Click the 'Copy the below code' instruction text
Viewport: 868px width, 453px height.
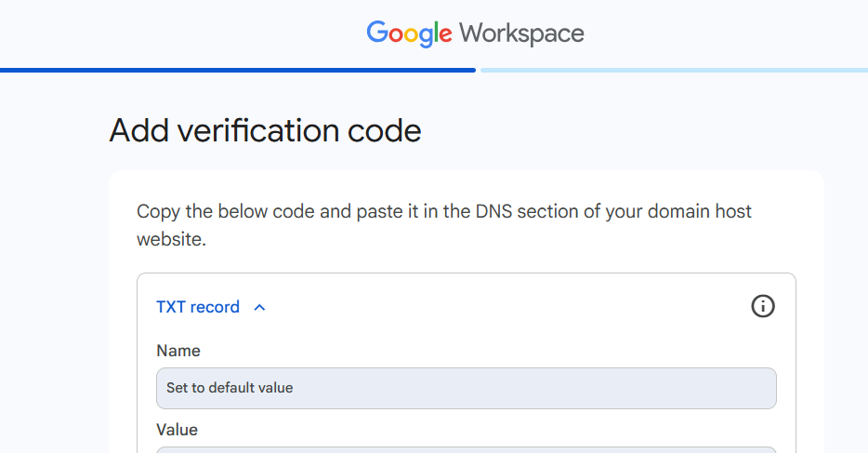tap(444, 225)
